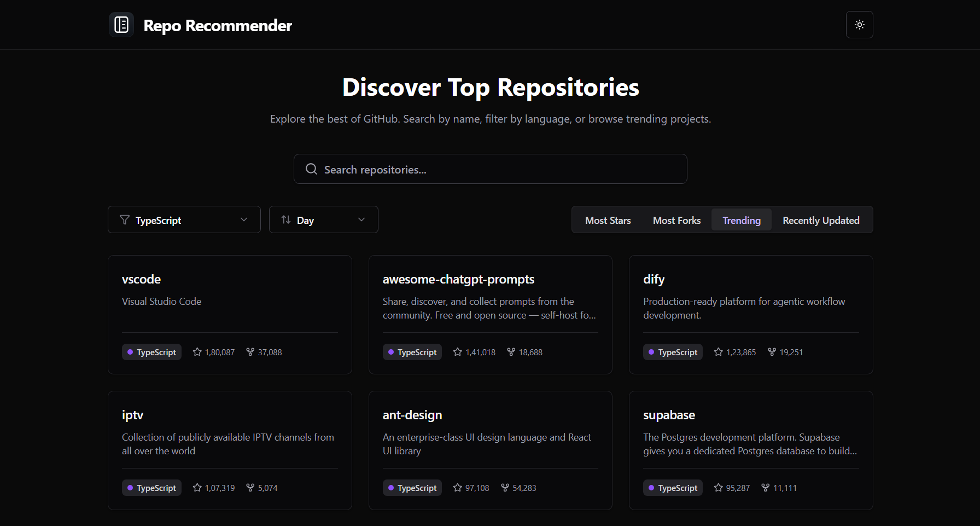Open the awesome-chatgpt-prompts repository
The width and height of the screenshot is (980, 526).
[x=458, y=279]
